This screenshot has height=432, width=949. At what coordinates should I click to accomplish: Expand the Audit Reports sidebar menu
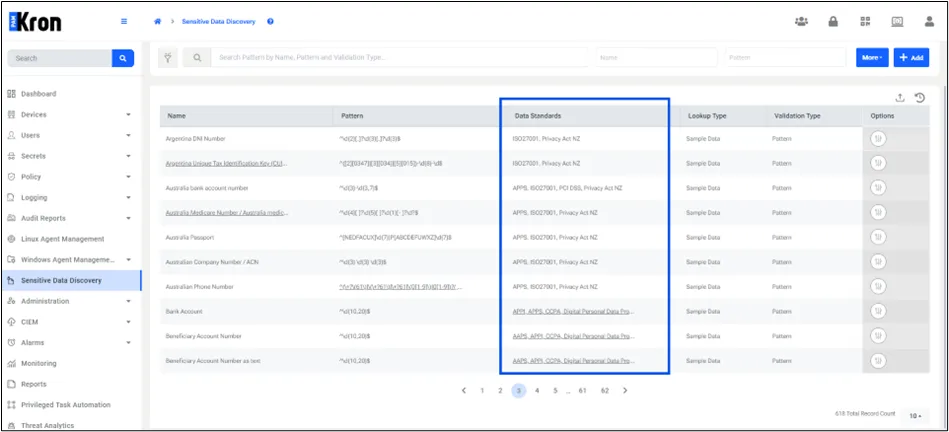pyautogui.click(x=128, y=218)
